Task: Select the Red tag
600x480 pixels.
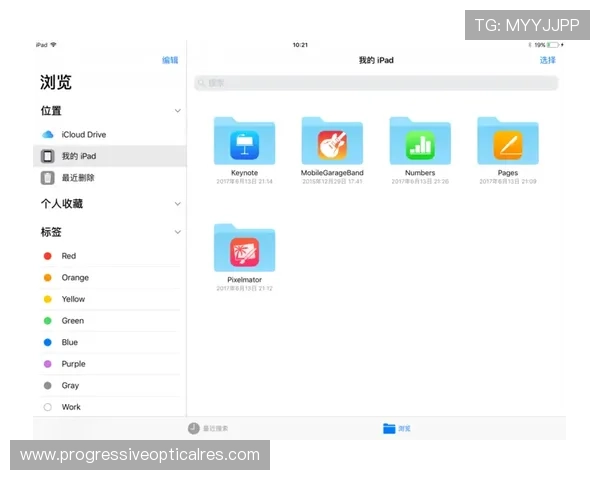Action: (x=68, y=256)
